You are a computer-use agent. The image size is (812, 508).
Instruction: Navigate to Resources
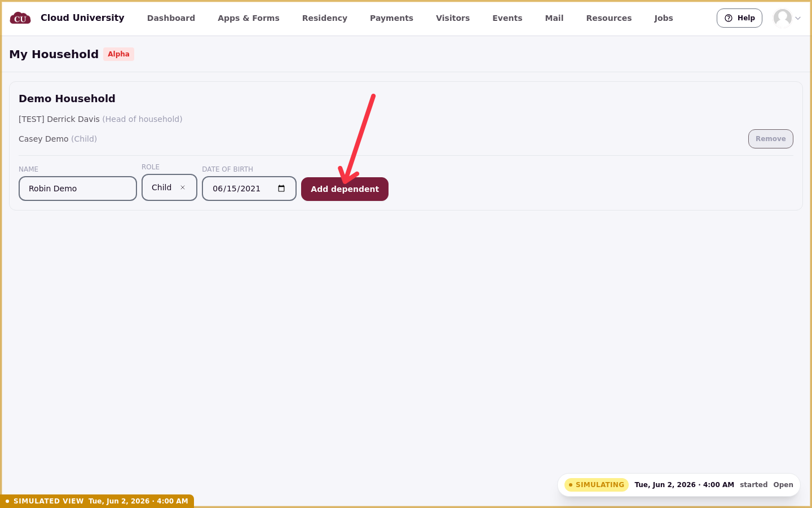609,18
